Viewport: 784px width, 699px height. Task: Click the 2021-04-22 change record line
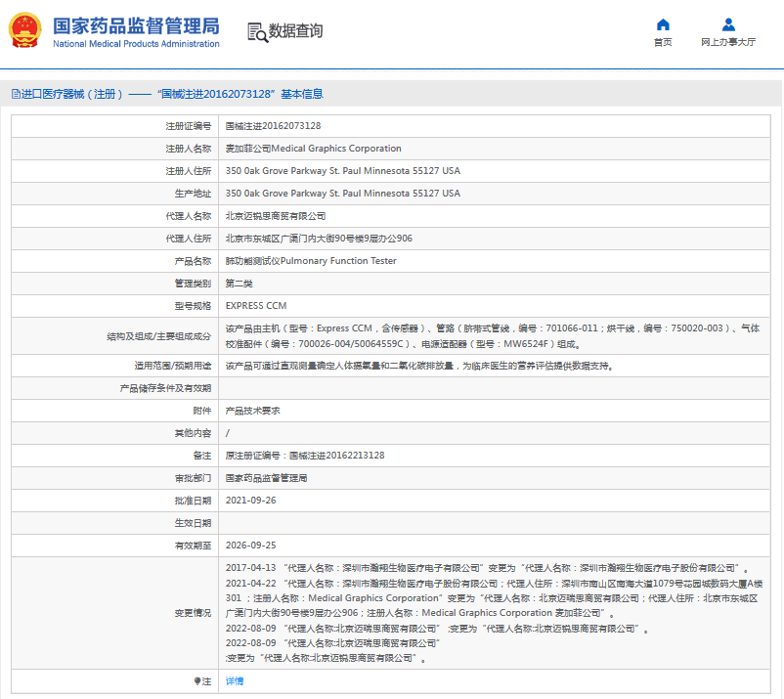click(494, 598)
